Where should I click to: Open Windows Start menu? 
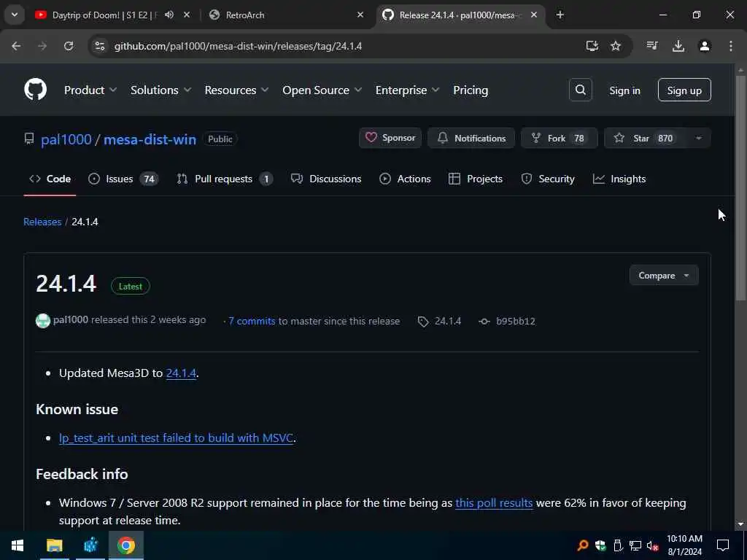18,545
